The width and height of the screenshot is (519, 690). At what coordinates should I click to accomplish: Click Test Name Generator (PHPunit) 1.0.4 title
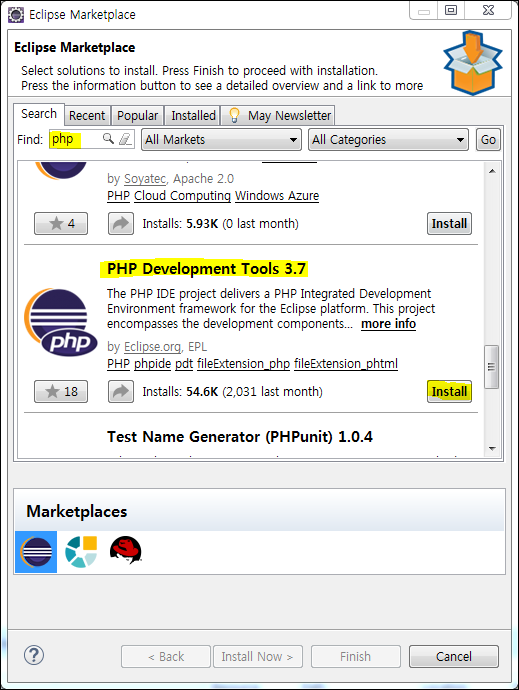(x=240, y=437)
